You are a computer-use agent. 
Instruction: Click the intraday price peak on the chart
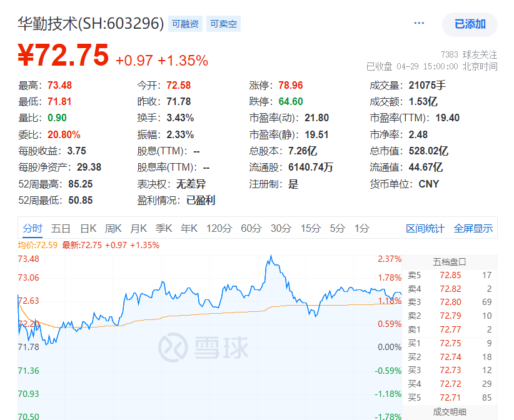271,256
